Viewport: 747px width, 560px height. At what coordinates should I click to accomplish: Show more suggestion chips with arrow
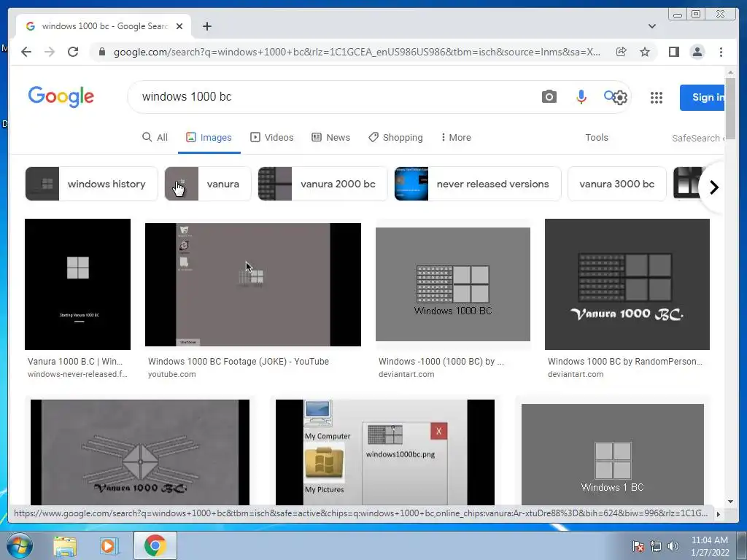click(x=713, y=187)
